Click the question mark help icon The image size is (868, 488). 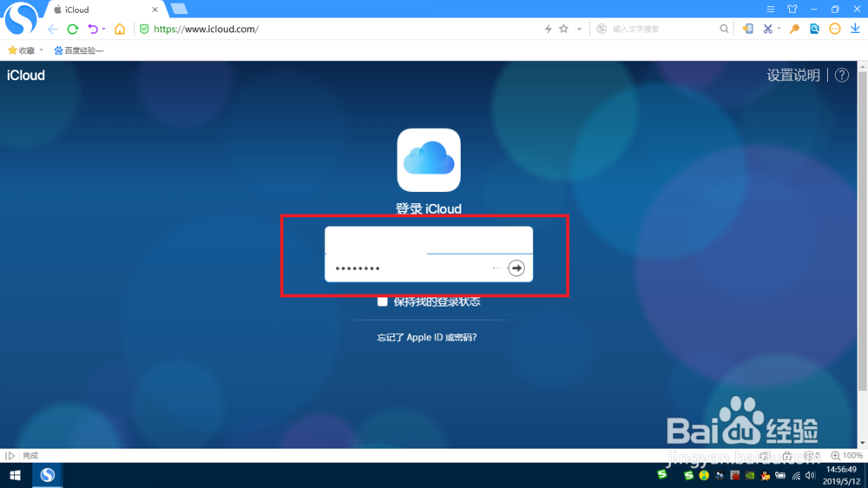pyautogui.click(x=841, y=76)
